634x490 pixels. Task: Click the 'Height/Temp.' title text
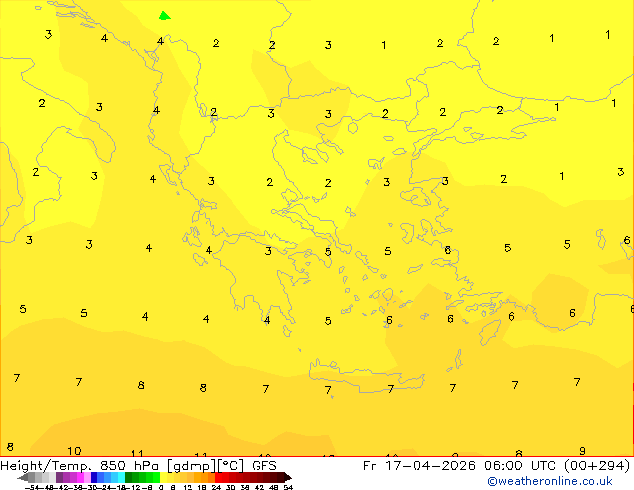[x=46, y=466]
